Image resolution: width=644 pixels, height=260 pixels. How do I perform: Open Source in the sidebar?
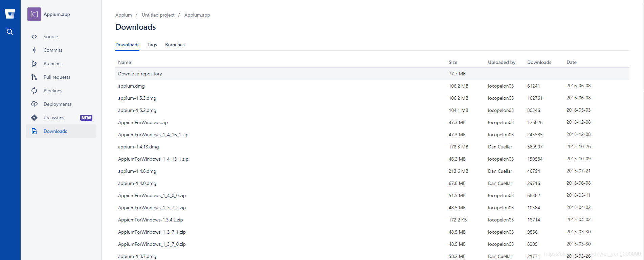(x=51, y=37)
